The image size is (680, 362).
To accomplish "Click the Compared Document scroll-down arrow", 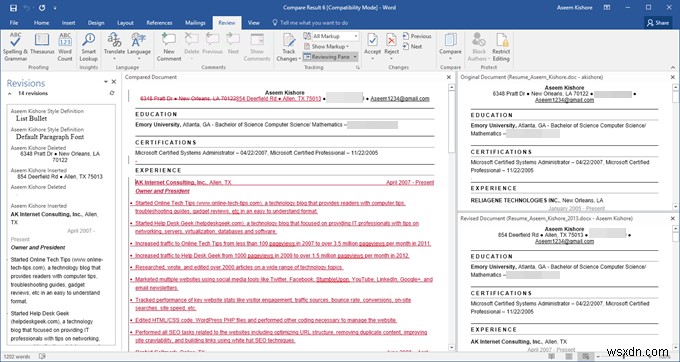I will tap(451, 347).
